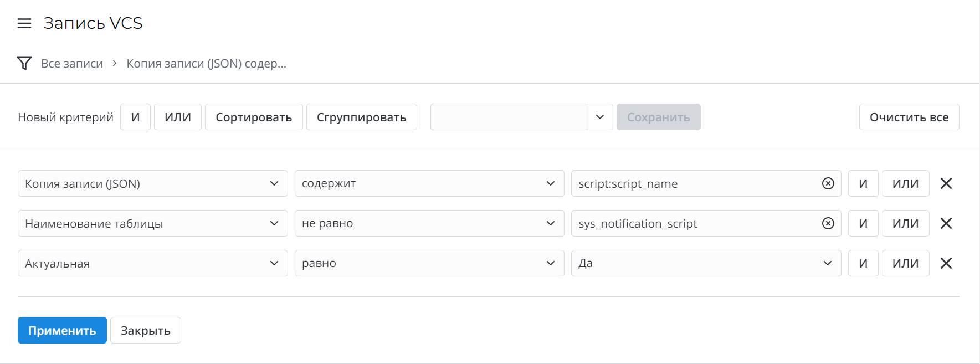This screenshot has height=364, width=980.
Task: Click 'Все записи' breadcrumb
Action: pos(72,64)
